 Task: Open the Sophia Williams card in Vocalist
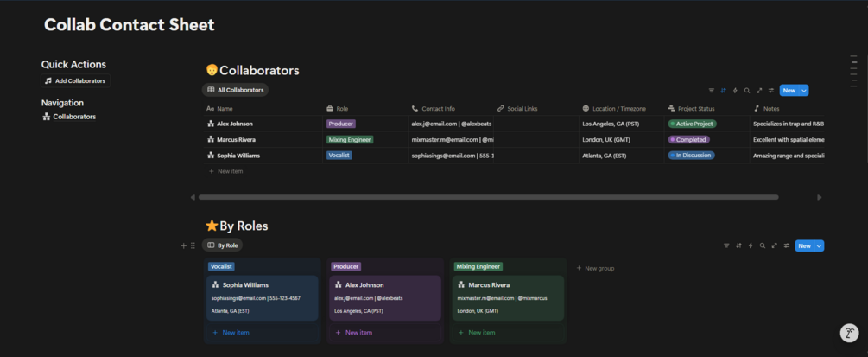pyautogui.click(x=263, y=297)
